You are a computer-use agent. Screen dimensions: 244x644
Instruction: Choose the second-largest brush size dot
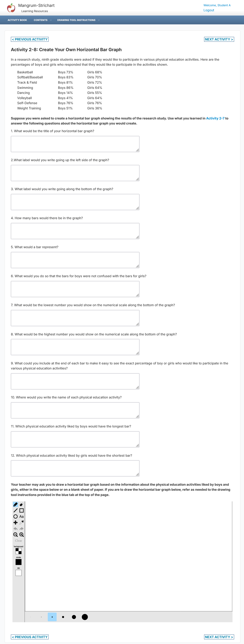click(x=74, y=617)
